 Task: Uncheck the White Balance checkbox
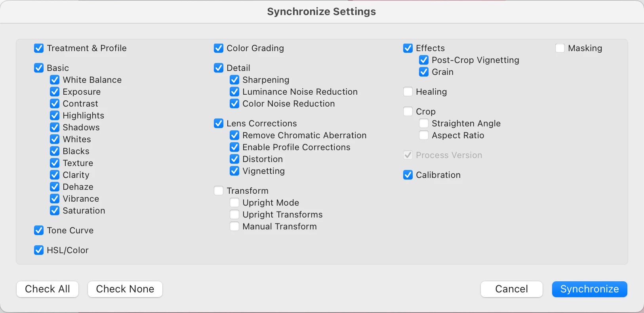pos(55,80)
